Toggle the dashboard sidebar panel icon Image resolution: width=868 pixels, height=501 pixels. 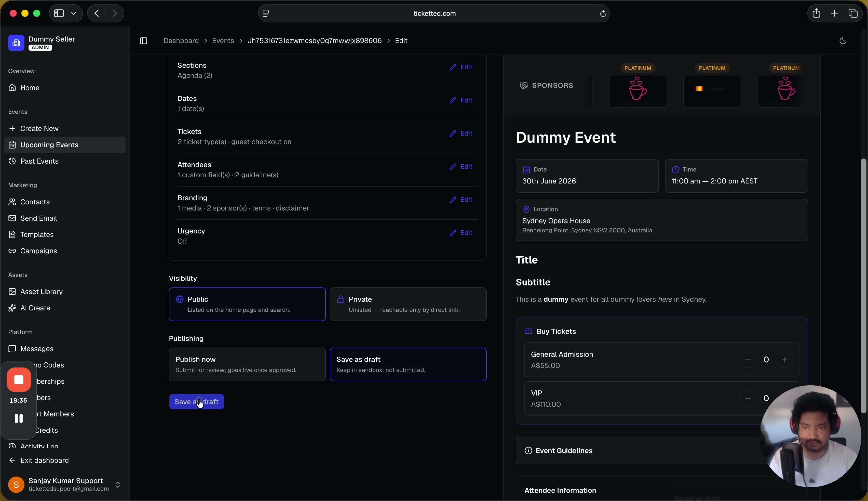pyautogui.click(x=144, y=41)
